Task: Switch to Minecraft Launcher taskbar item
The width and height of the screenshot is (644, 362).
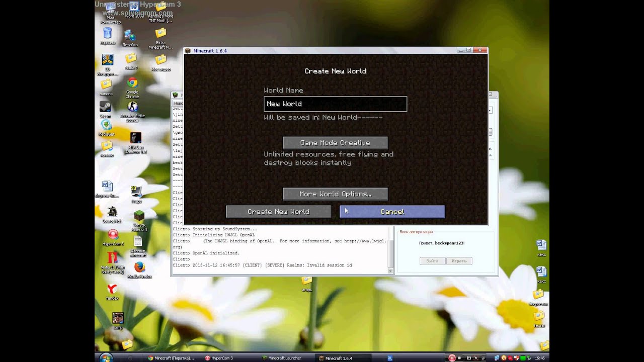Action: [282, 358]
